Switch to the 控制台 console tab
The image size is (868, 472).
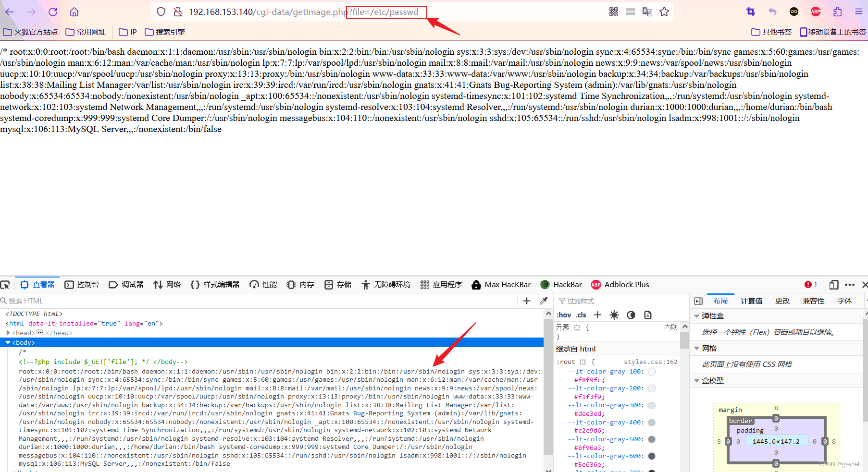[82, 285]
